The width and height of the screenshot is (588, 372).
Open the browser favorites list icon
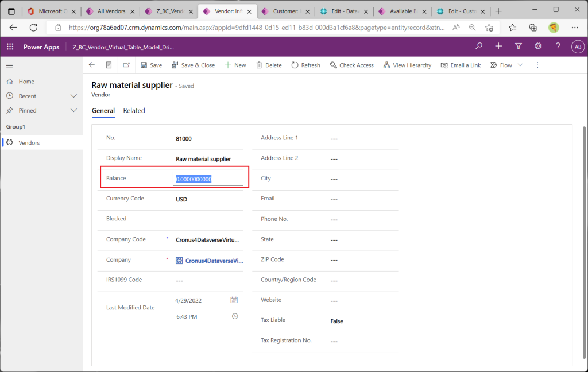513,28
